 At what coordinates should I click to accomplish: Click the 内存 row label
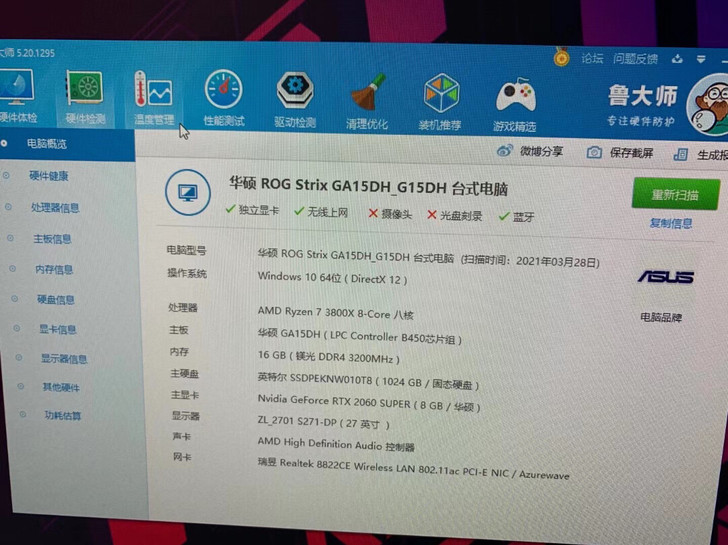tap(179, 351)
